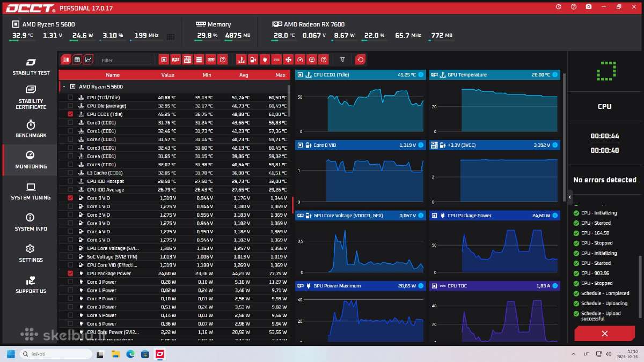The width and height of the screenshot is (644, 362).
Task: Toggle the memory hardware filter
Action: (211, 60)
